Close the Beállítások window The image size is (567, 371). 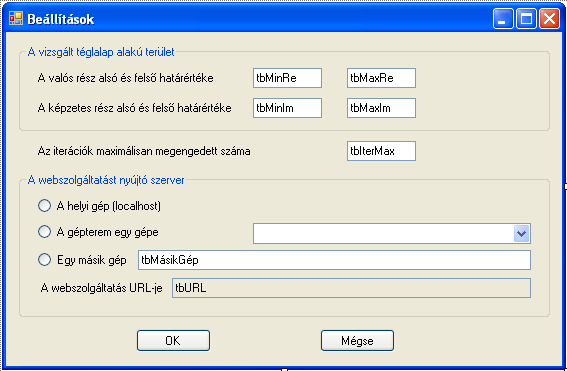click(x=549, y=19)
